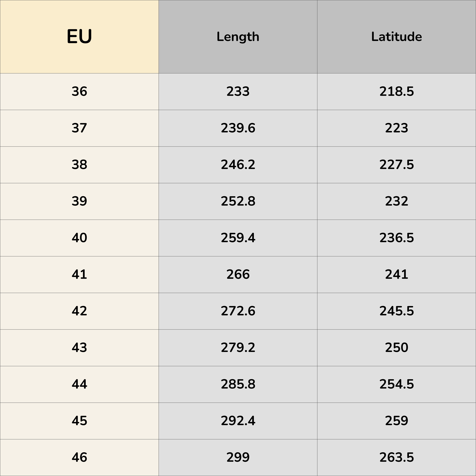Select the EU size 46 cell

click(79, 457)
